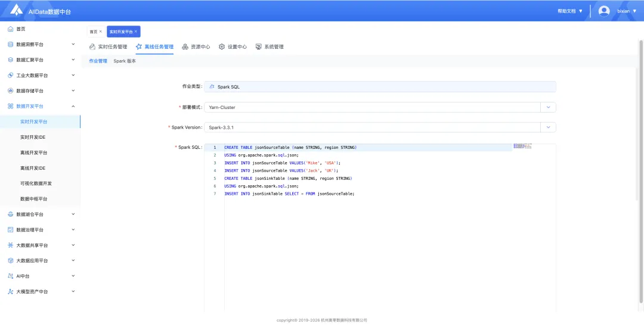This screenshot has width=644, height=327.
Task: Click the 数据治理平台 icon
Action: click(11, 230)
